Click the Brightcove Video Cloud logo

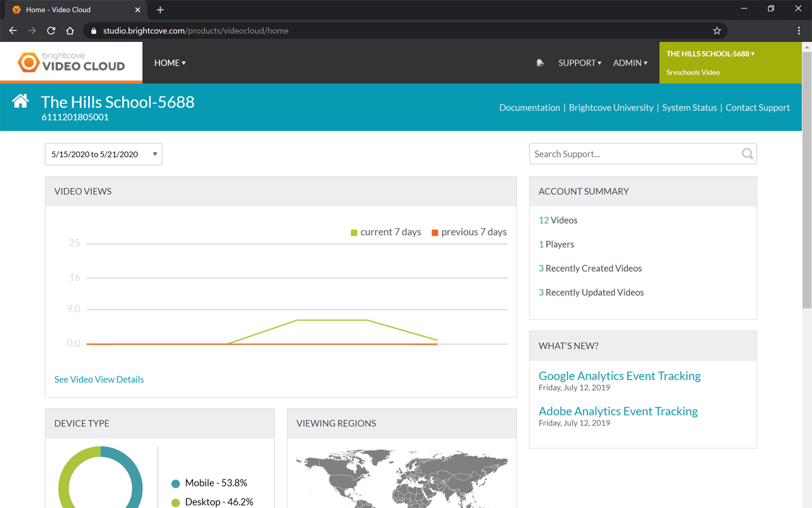pos(71,62)
